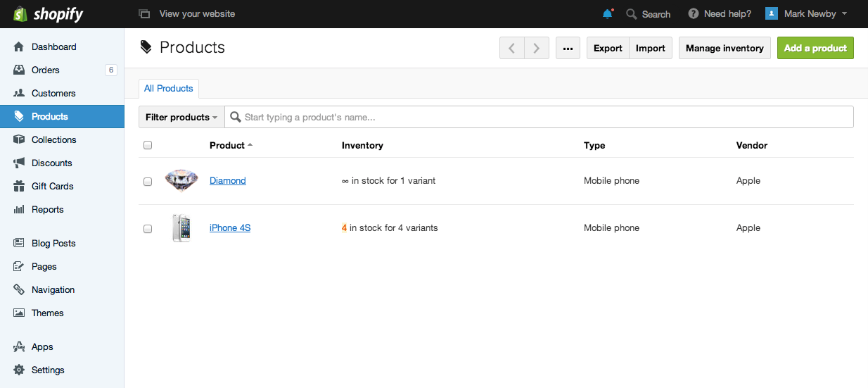This screenshot has width=868, height=388.
Task: Go to next page arrow button
Action: pos(537,48)
